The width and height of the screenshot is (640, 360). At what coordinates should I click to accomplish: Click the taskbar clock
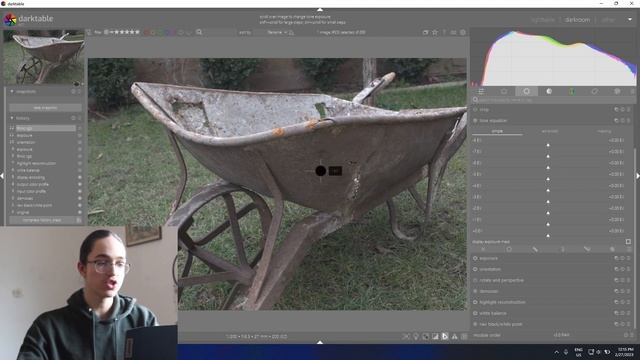click(x=625, y=352)
